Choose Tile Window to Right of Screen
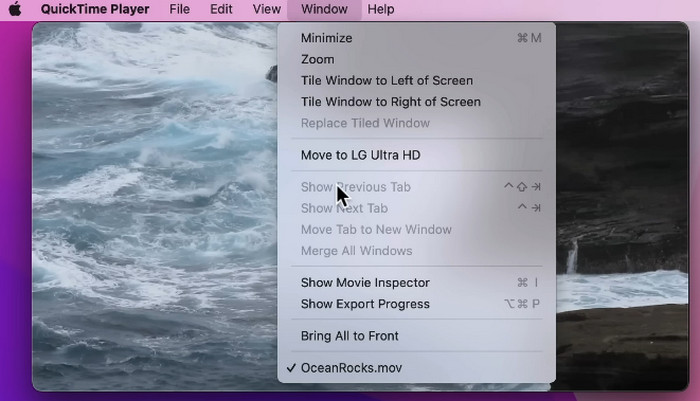Viewport: 700px width, 401px height. click(x=417, y=102)
